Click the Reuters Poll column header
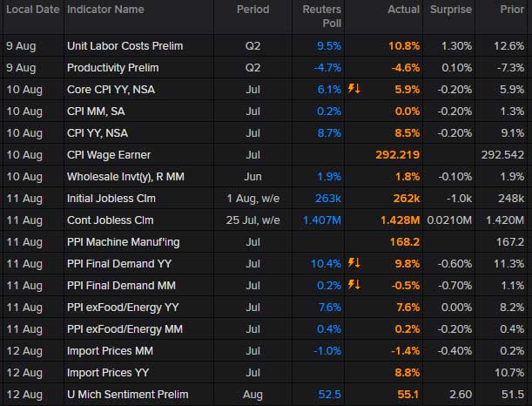 point(321,17)
